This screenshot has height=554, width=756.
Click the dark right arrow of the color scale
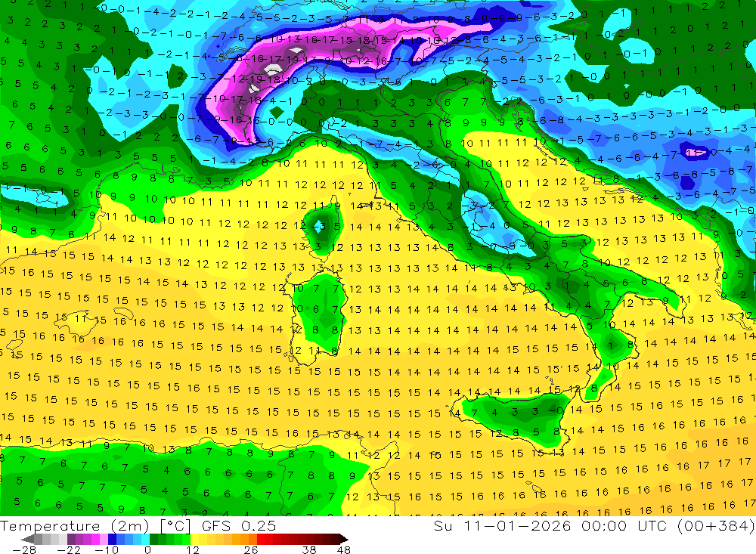344,540
